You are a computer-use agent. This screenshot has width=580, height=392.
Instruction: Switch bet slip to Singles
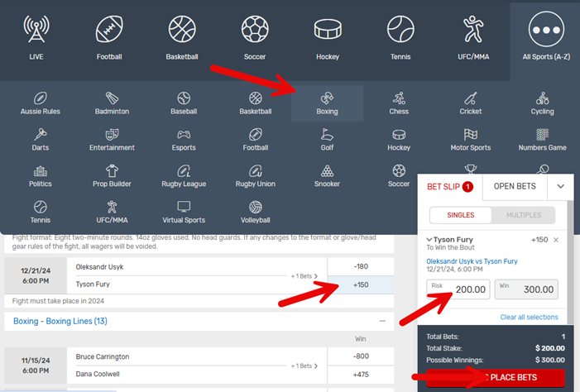click(x=460, y=215)
